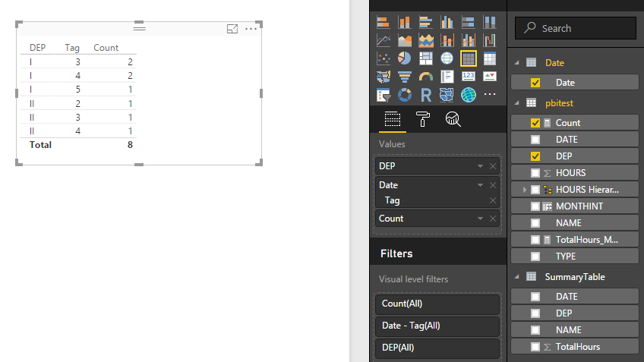The width and height of the screenshot is (644, 362).
Task: Select the line chart visualization
Action: pos(384,40)
